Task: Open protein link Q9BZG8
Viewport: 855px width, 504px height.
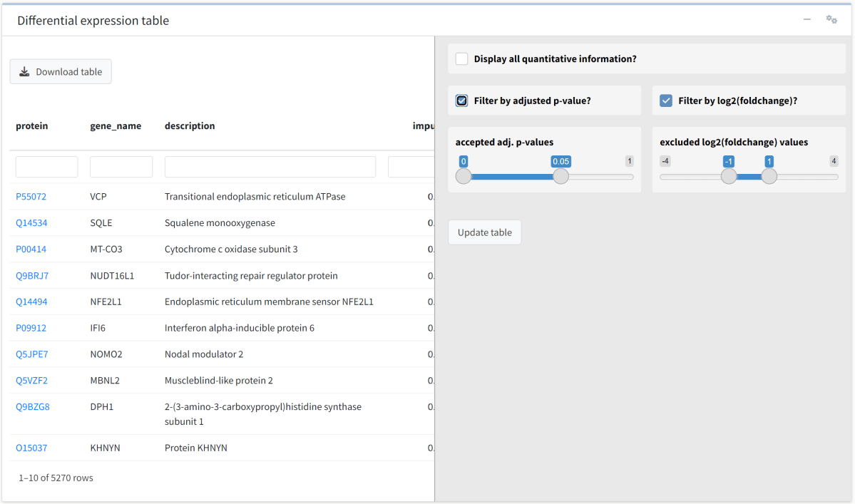Action: click(33, 407)
